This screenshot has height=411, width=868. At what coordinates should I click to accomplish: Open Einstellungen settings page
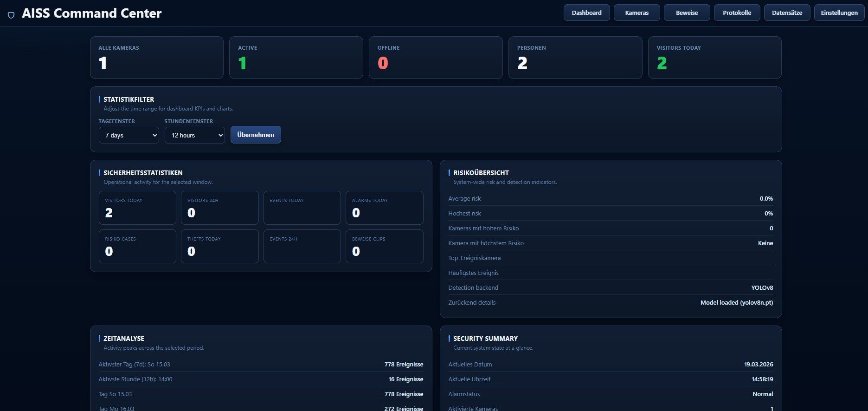click(839, 13)
